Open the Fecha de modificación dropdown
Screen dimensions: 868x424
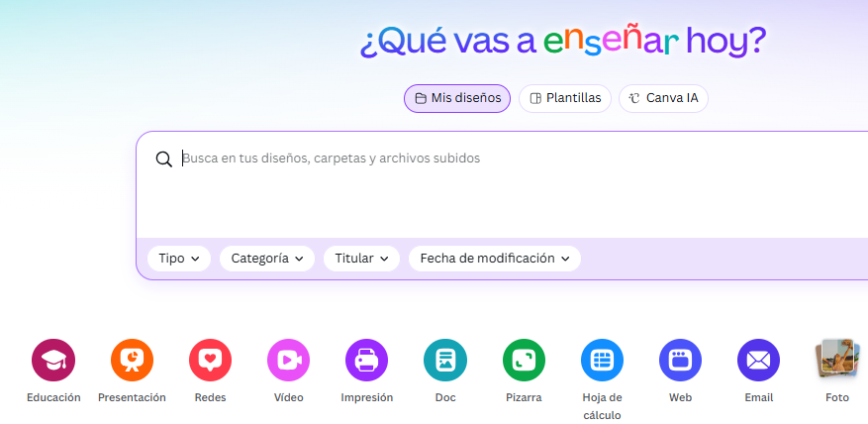[495, 259]
